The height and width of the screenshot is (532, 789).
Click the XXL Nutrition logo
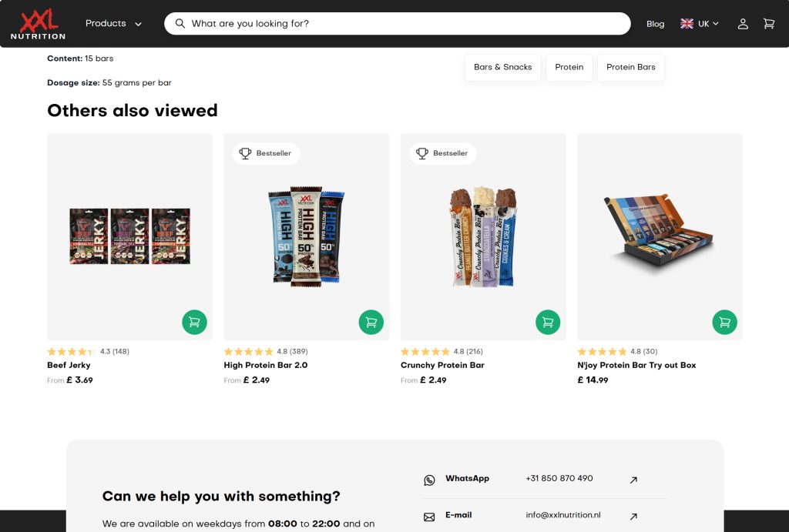click(38, 24)
